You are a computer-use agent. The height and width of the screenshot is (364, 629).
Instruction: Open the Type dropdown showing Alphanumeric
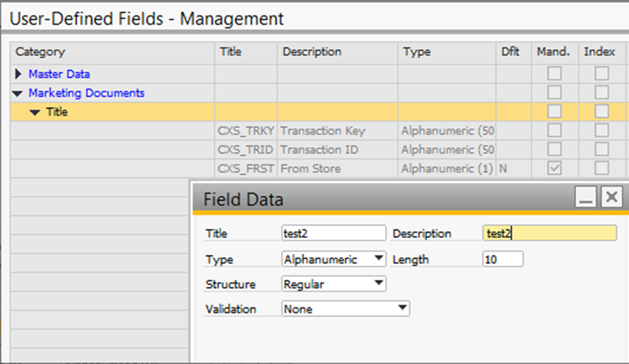334,259
